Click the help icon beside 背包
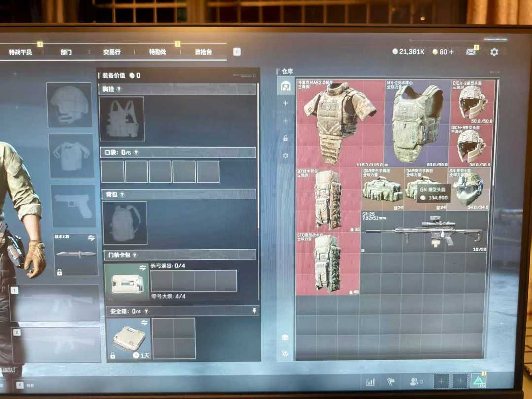 point(122,195)
